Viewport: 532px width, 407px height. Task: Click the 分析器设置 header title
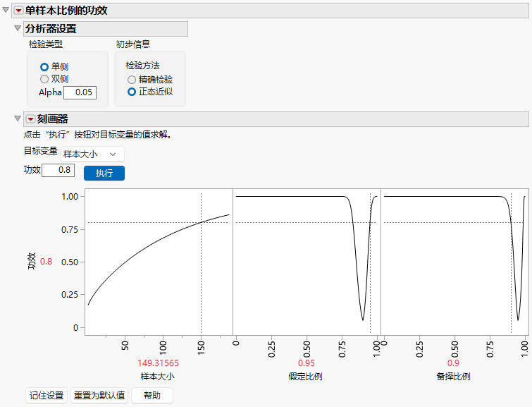click(51, 29)
